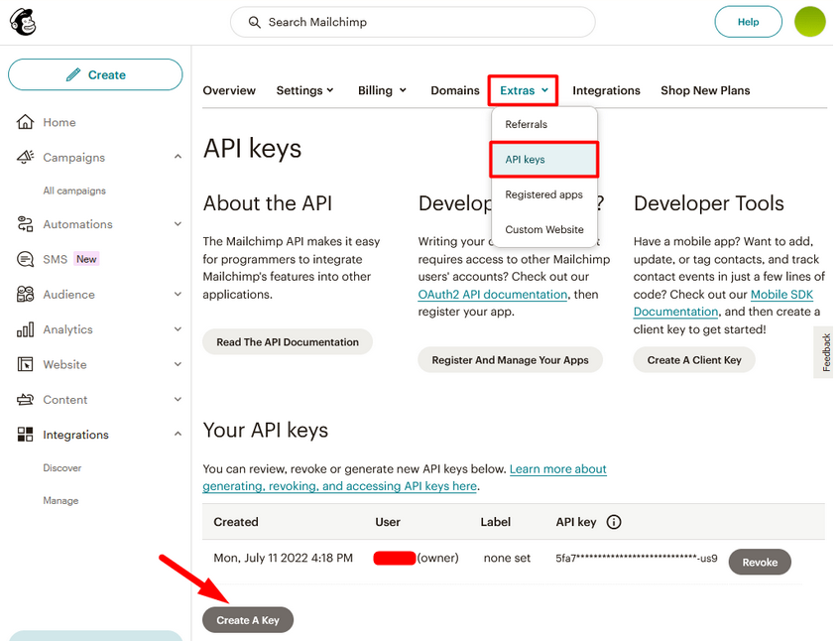Open the Billing dropdown tab
This screenshot has width=840, height=641.
tap(382, 90)
